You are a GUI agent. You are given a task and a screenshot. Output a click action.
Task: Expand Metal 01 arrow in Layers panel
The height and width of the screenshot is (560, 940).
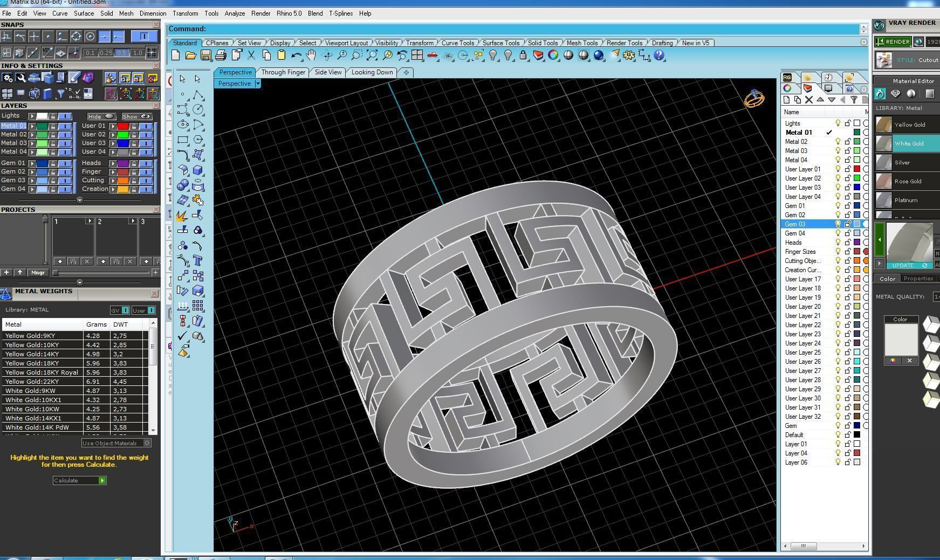coord(32,126)
